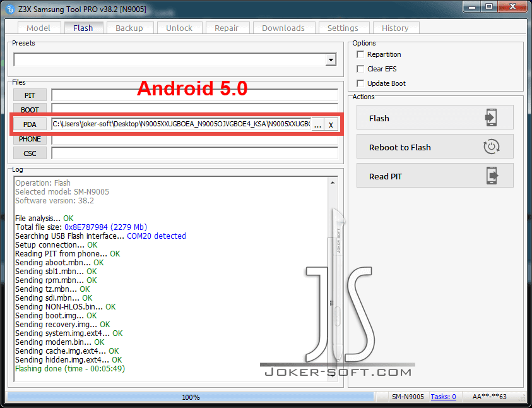Viewport: 532px width, 408px height.
Task: Click the CSC file button
Action: 30,153
